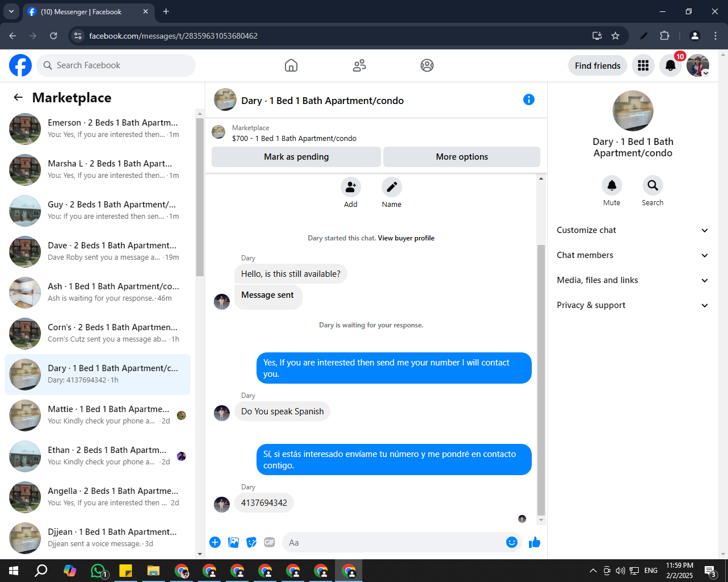Click the back arrow beside Marketplace
Image resolution: width=728 pixels, height=582 pixels.
click(x=18, y=97)
